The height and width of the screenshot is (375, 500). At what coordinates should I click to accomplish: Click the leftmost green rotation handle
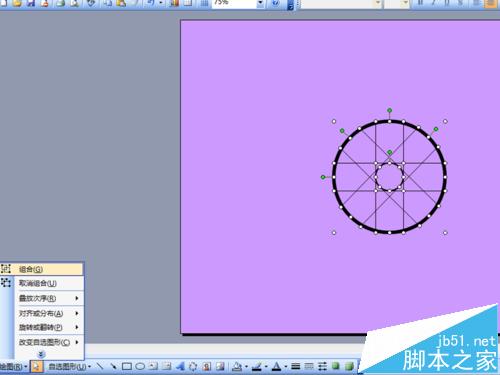pos(323,177)
